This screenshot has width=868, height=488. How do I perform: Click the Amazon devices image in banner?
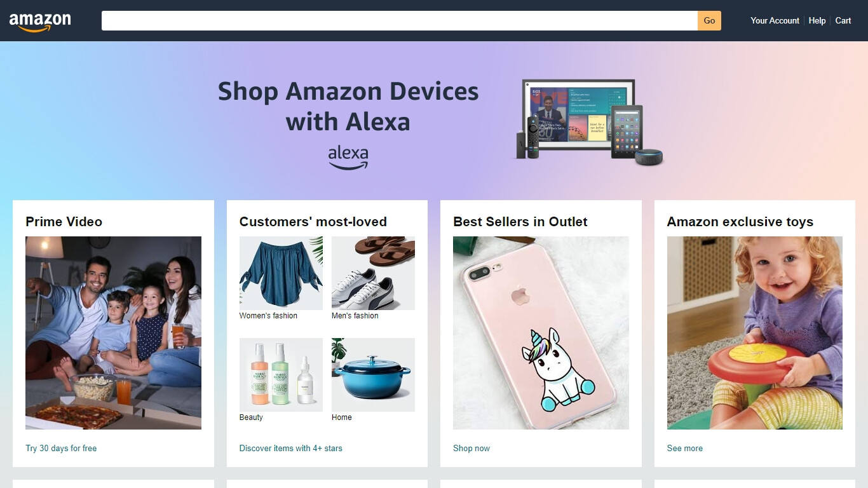588,122
